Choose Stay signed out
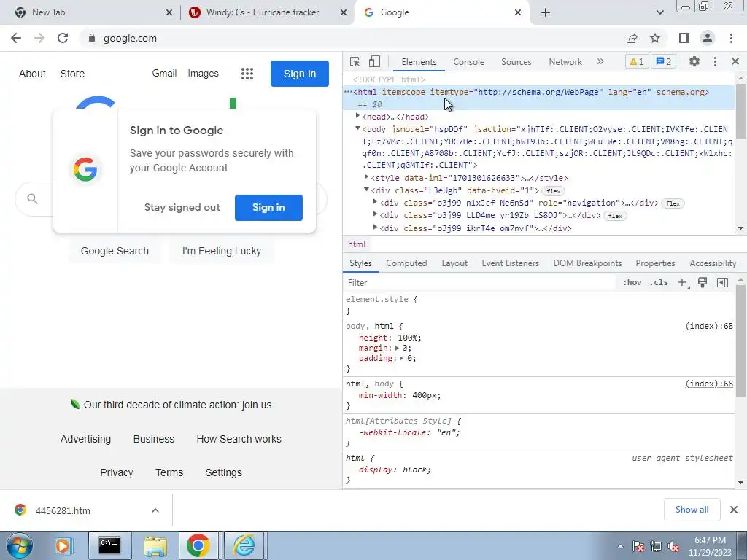Viewport: 747px width, 560px height. pyautogui.click(x=182, y=208)
